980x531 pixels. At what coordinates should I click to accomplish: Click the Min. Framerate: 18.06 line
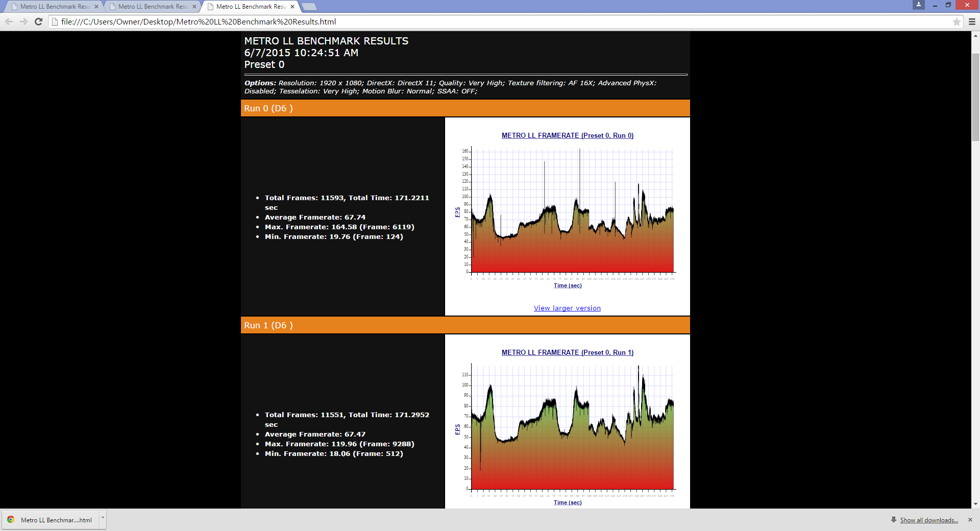tap(334, 453)
